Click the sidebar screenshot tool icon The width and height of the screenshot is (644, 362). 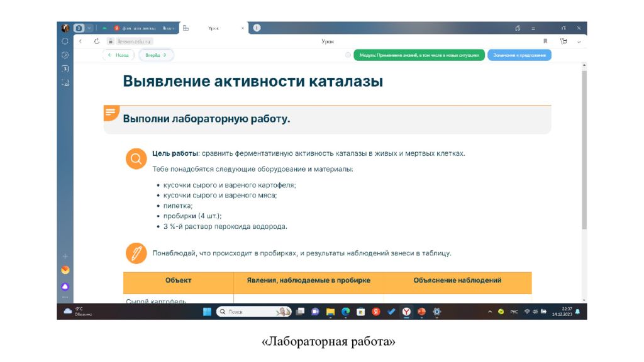click(65, 82)
